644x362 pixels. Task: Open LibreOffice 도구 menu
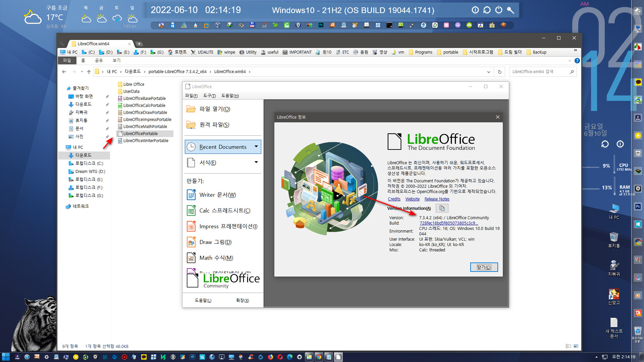(x=209, y=96)
